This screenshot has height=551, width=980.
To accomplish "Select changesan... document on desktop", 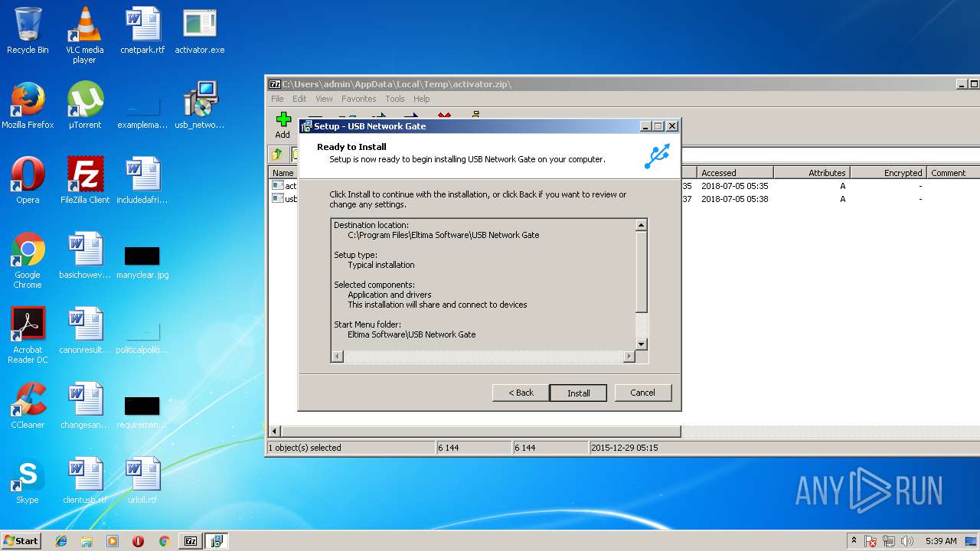I will coord(85,406).
